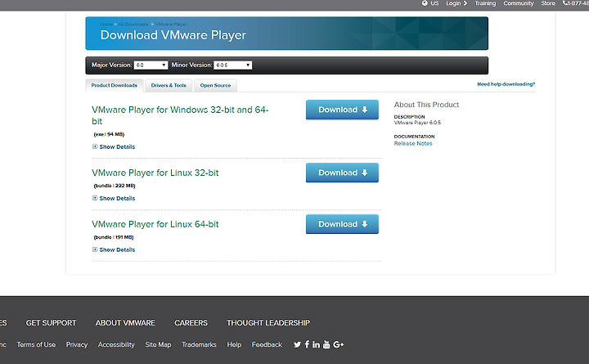589x364 pixels.
Task: Open the YouTube icon in footer
Action: [x=326, y=344]
